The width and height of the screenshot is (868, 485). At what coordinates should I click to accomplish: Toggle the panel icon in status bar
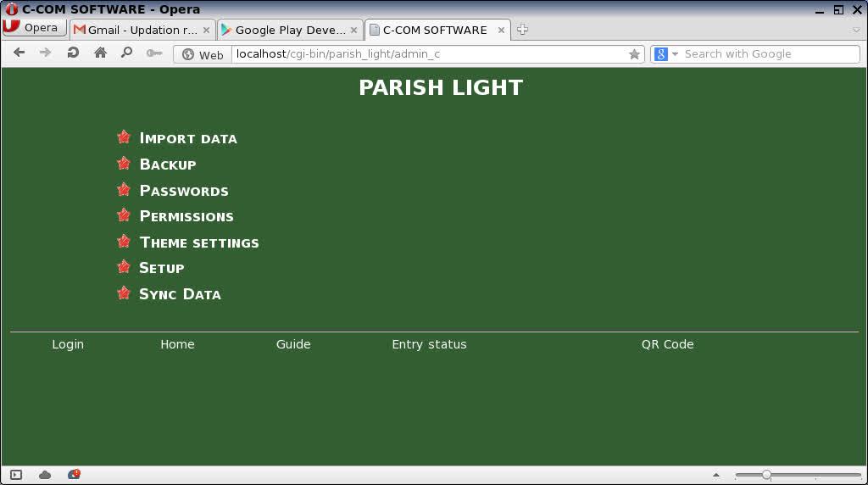(16, 475)
